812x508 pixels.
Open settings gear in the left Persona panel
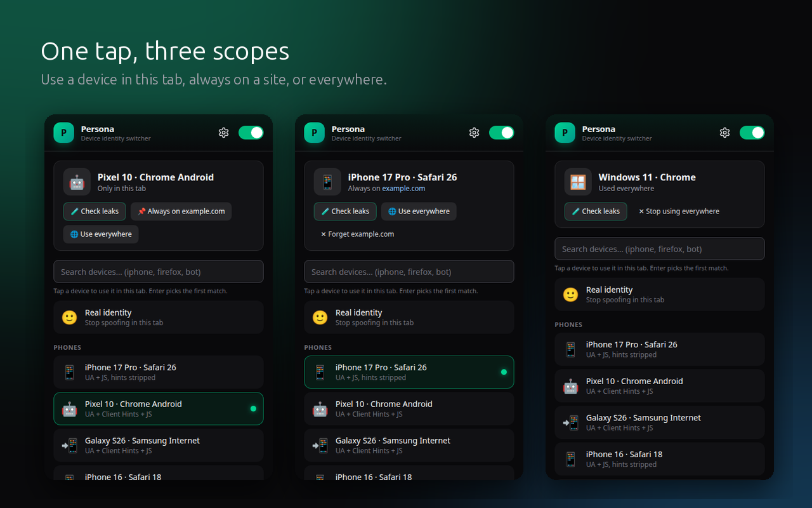pyautogui.click(x=223, y=133)
